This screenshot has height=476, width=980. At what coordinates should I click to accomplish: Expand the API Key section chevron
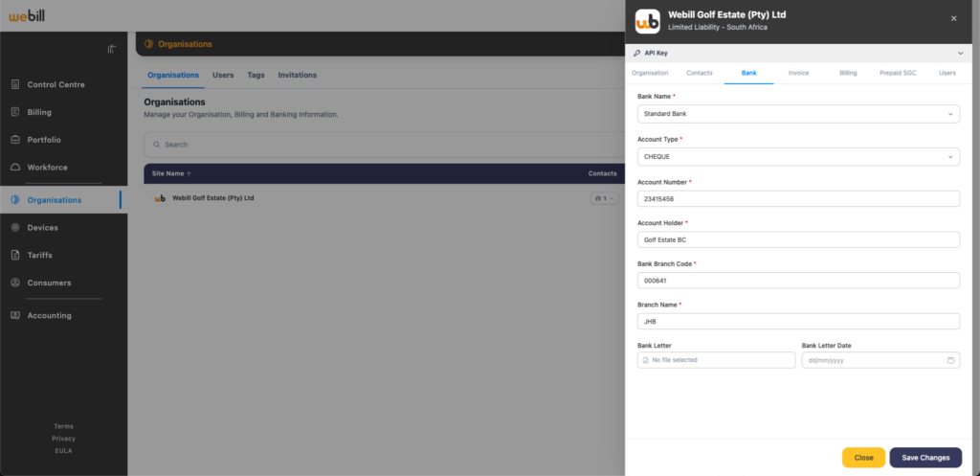pyautogui.click(x=960, y=54)
